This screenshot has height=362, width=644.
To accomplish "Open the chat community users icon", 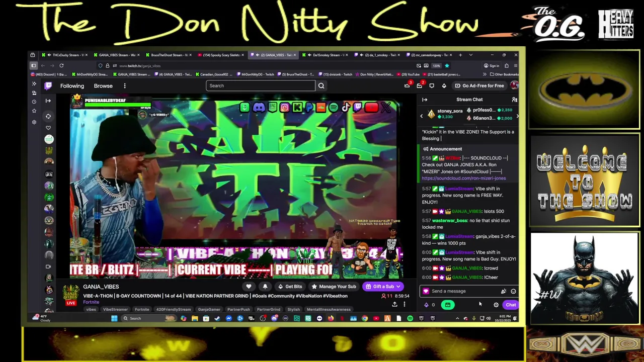I will pos(514,100).
